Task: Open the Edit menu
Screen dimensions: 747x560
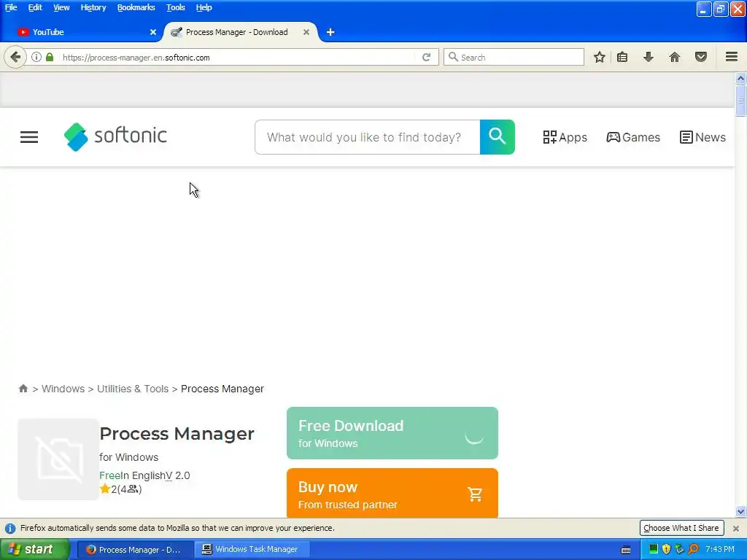Action: pos(35,7)
